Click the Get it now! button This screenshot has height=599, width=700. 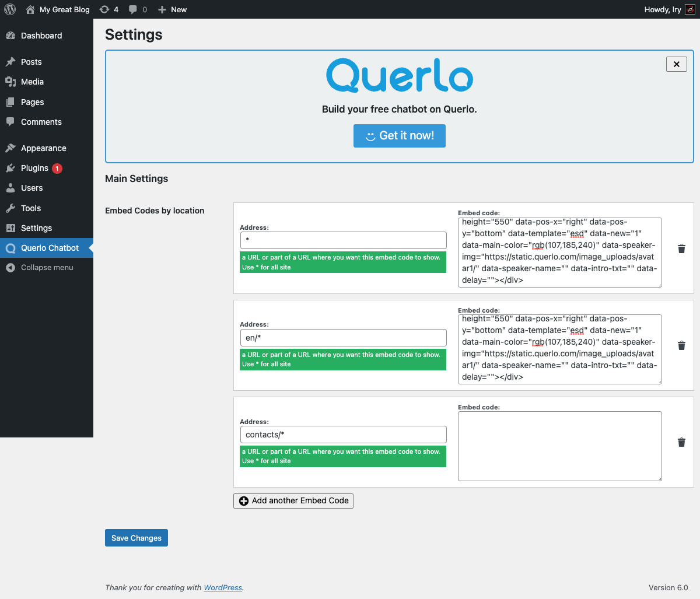tap(400, 136)
